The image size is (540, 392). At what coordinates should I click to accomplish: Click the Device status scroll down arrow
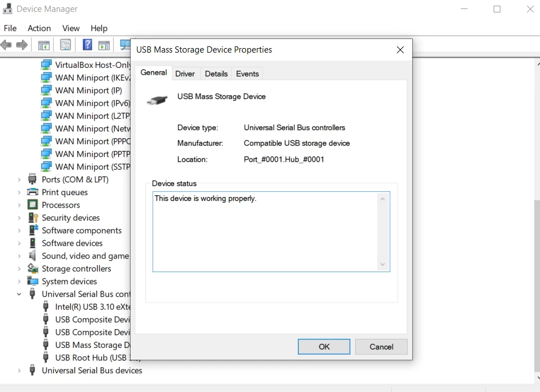pyautogui.click(x=382, y=264)
